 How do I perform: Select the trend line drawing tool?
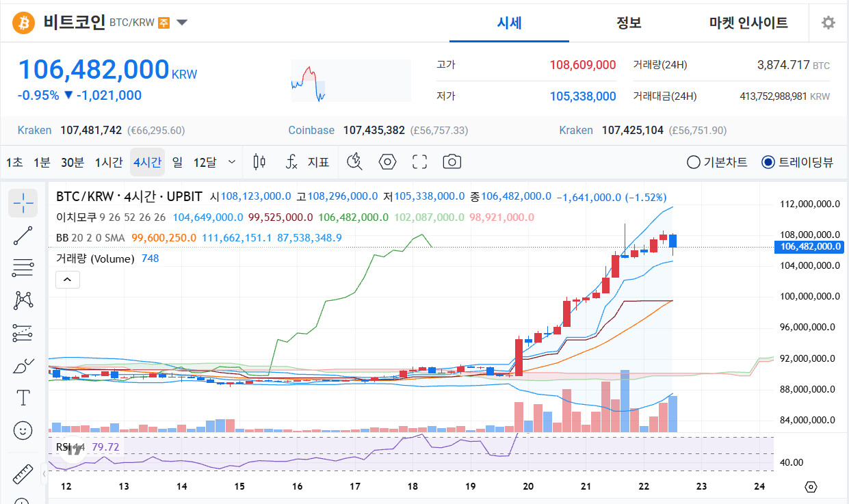pyautogui.click(x=23, y=235)
